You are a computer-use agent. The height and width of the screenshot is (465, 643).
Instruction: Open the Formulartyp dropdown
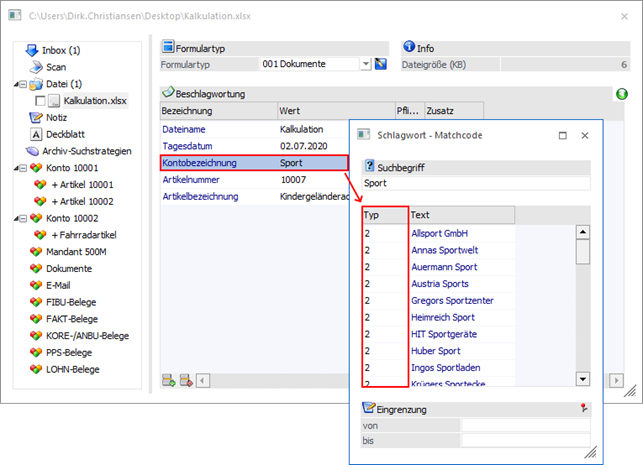point(365,65)
